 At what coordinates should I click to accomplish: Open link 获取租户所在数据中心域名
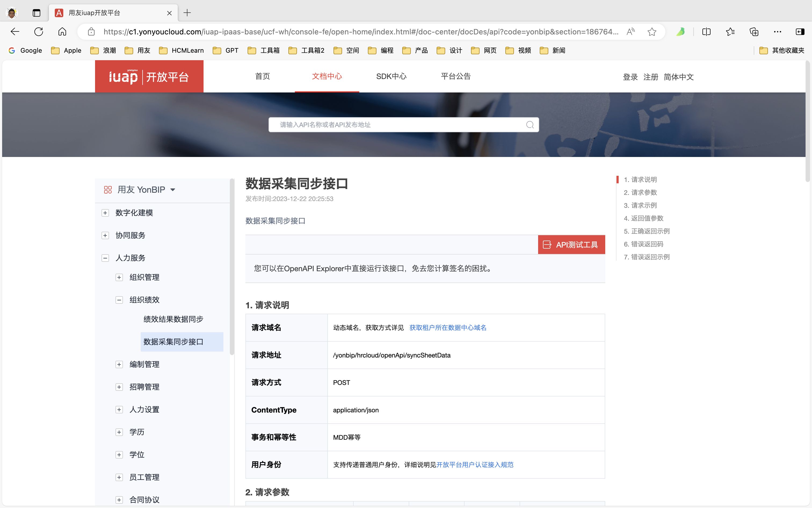[448, 328]
